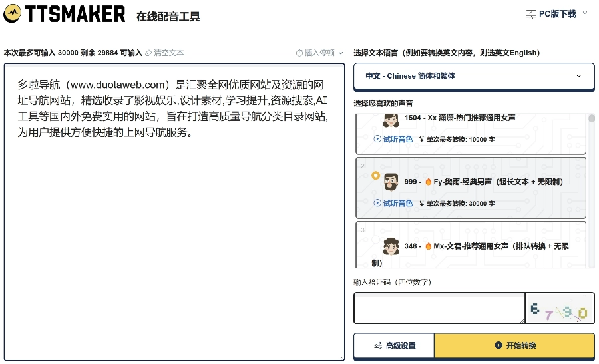Open the 中文 - Chinese language dropdown
The height and width of the screenshot is (364, 599).
(474, 76)
